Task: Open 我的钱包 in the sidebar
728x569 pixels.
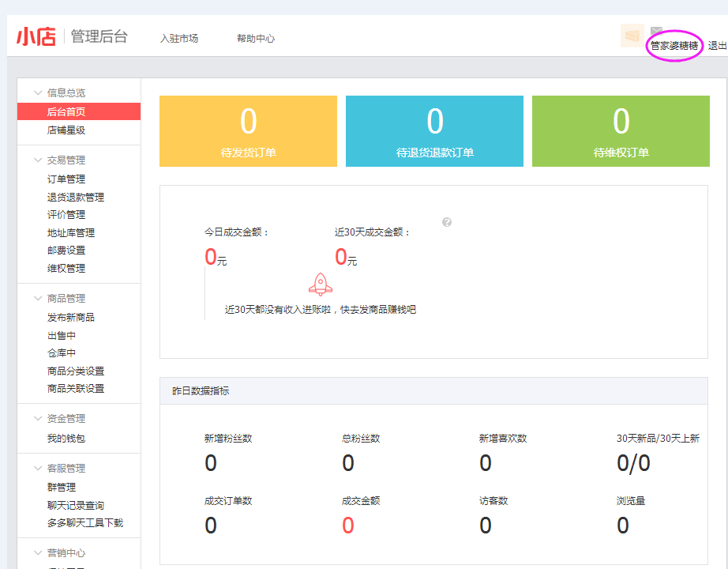Action: (x=66, y=439)
